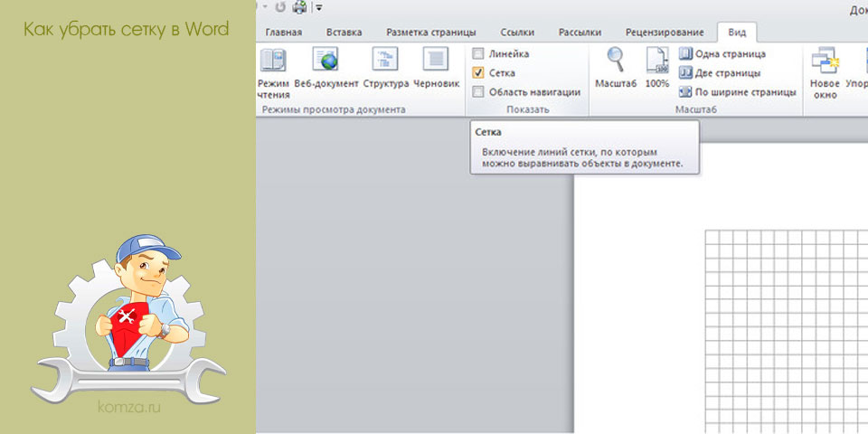Select По ширине страницы option
This screenshot has width=868, height=434.
738,92
